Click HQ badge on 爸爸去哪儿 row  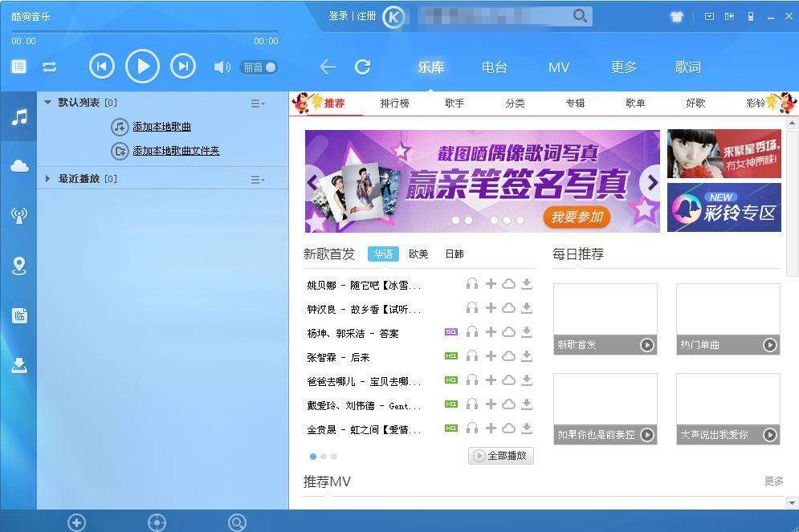[451, 380]
